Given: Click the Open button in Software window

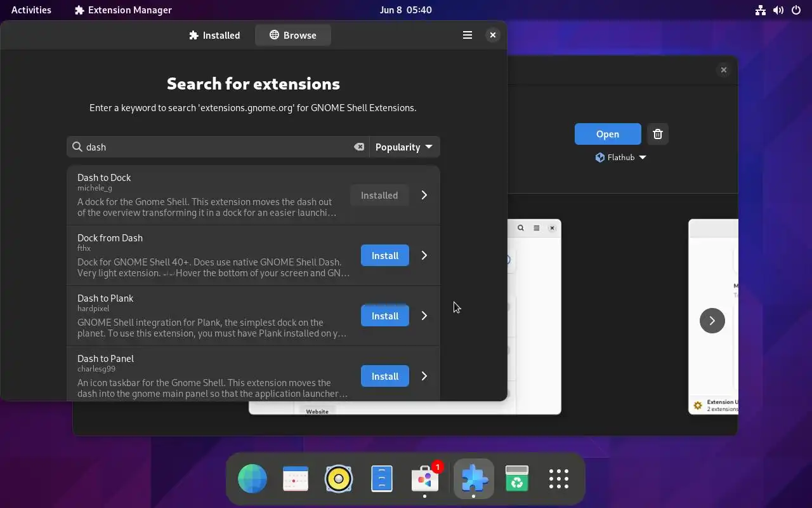Looking at the screenshot, I should 608,134.
